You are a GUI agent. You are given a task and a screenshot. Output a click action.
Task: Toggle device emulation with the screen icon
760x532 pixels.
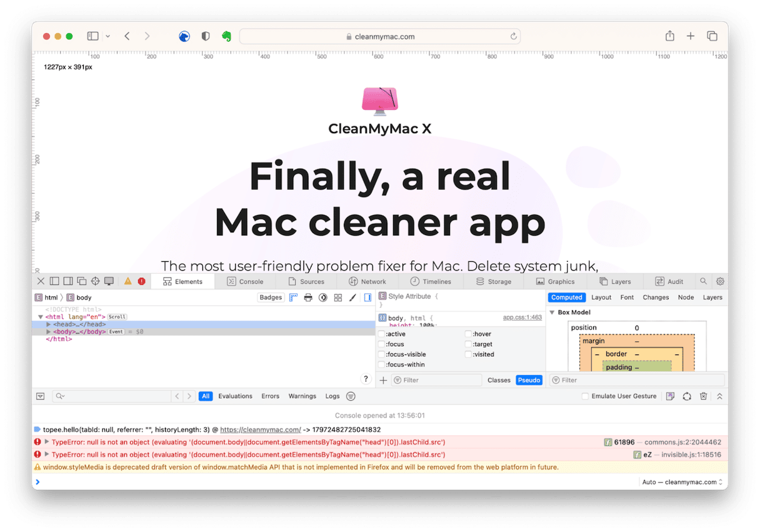109,281
